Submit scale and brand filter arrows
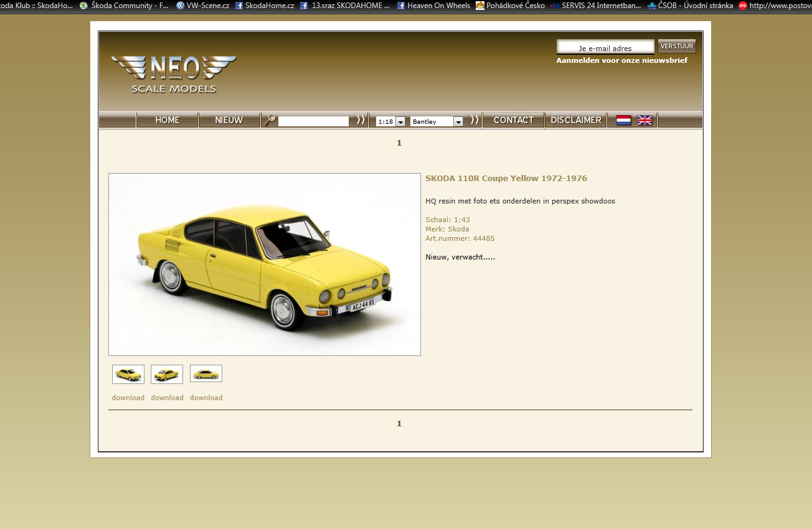The height and width of the screenshot is (529, 812). click(x=474, y=120)
